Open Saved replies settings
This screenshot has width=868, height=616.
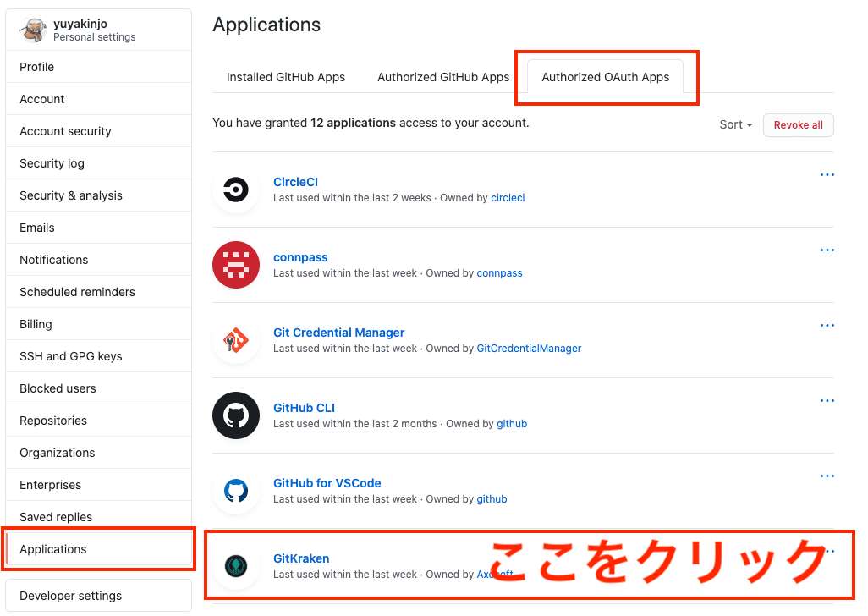click(98, 516)
